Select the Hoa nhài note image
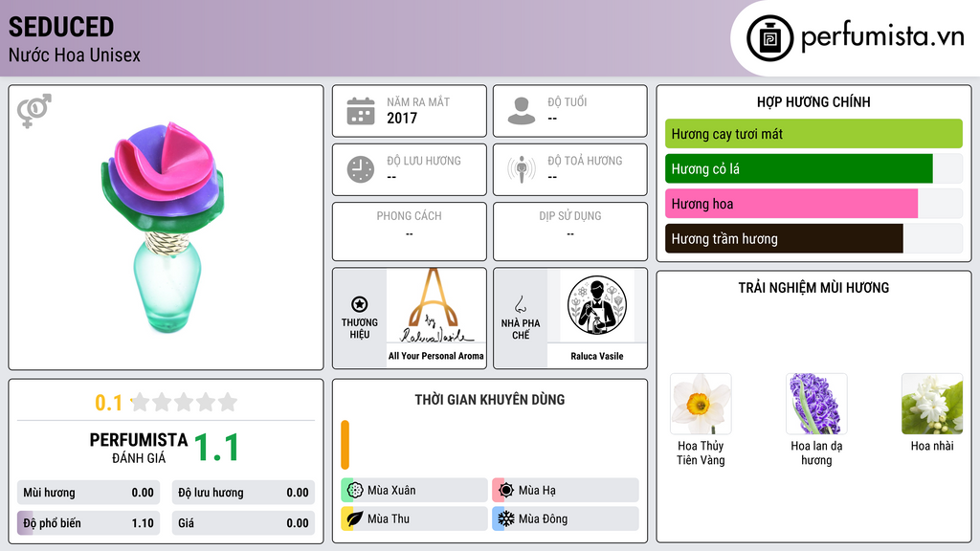This screenshot has height=551, width=980. (932, 404)
